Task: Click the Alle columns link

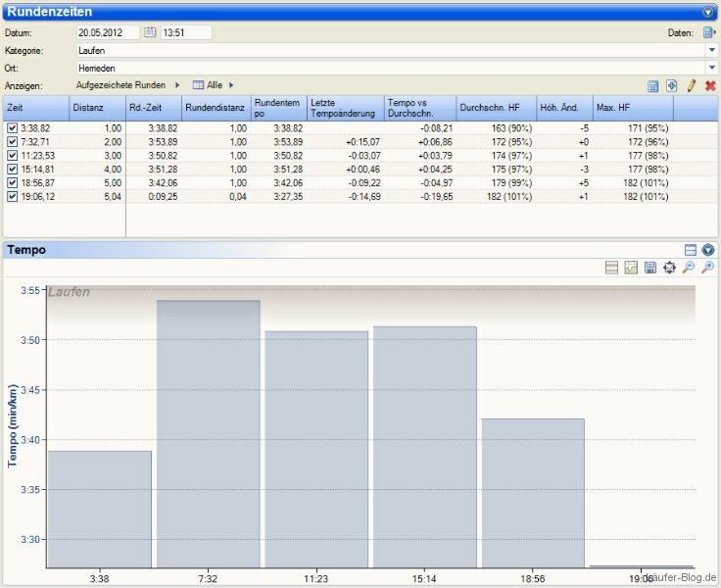Action: [215, 85]
